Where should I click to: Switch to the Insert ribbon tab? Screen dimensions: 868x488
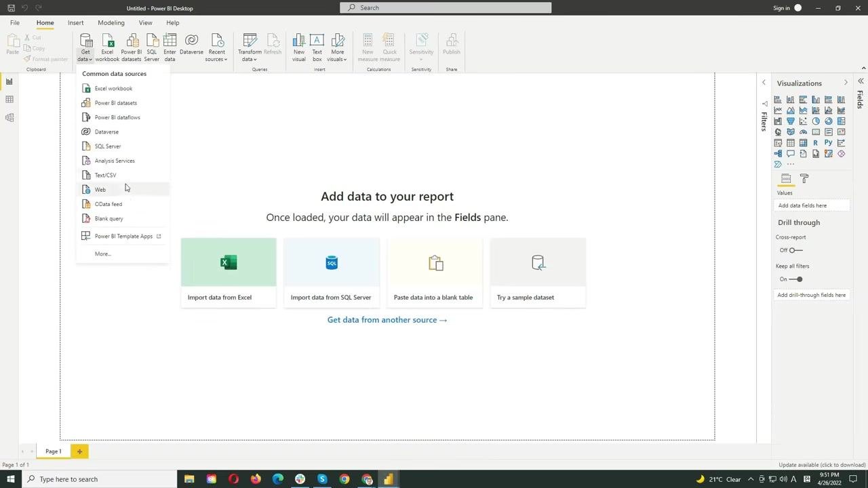(76, 23)
